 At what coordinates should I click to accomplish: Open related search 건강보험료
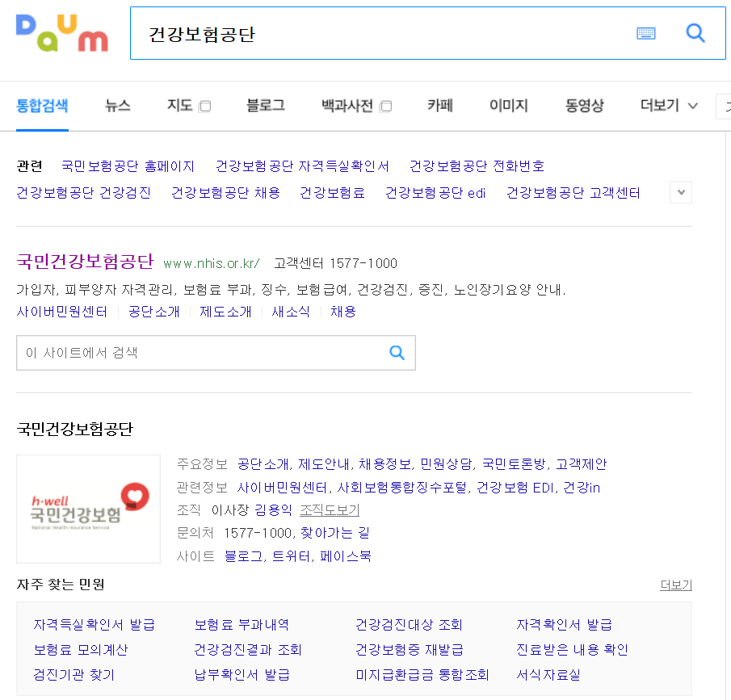tap(332, 192)
